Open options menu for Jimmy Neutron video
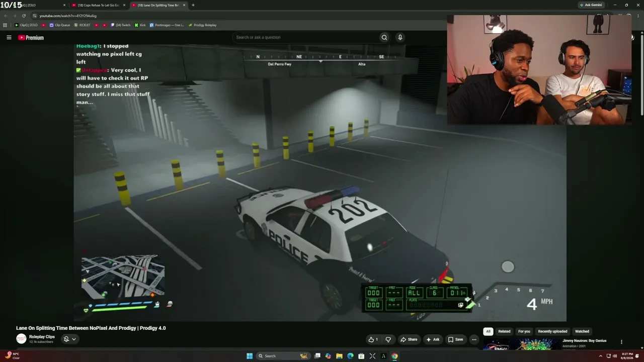The image size is (644, 362). [621, 342]
